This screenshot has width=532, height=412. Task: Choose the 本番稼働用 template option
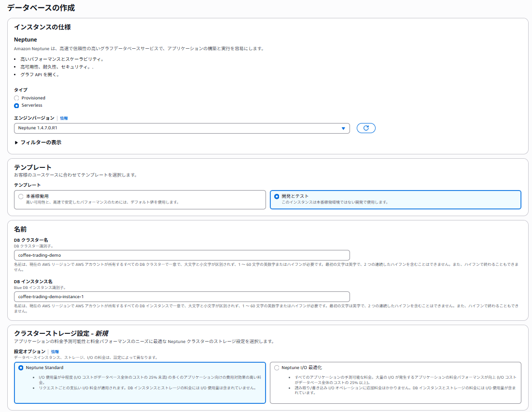point(21,196)
